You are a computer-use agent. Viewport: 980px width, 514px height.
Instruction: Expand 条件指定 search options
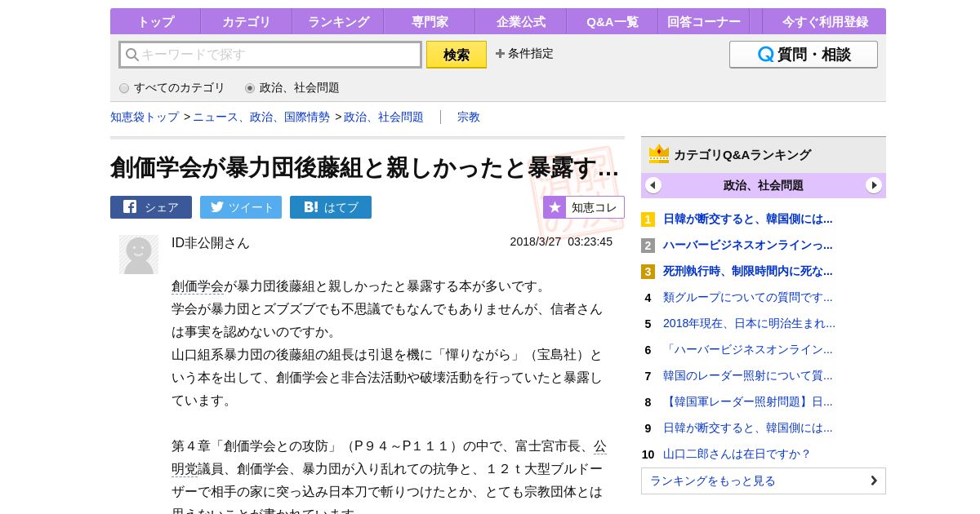(524, 54)
